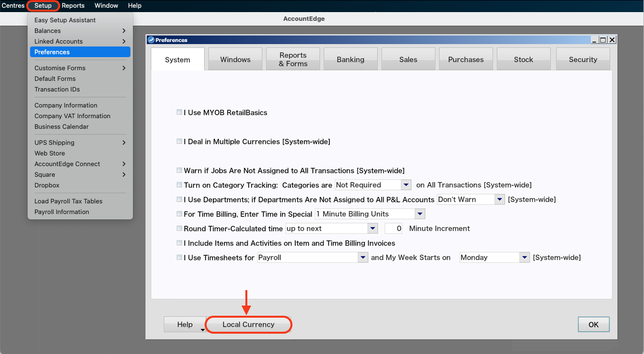Expand the UPS Shipping submenu
644x354 pixels.
(80, 142)
